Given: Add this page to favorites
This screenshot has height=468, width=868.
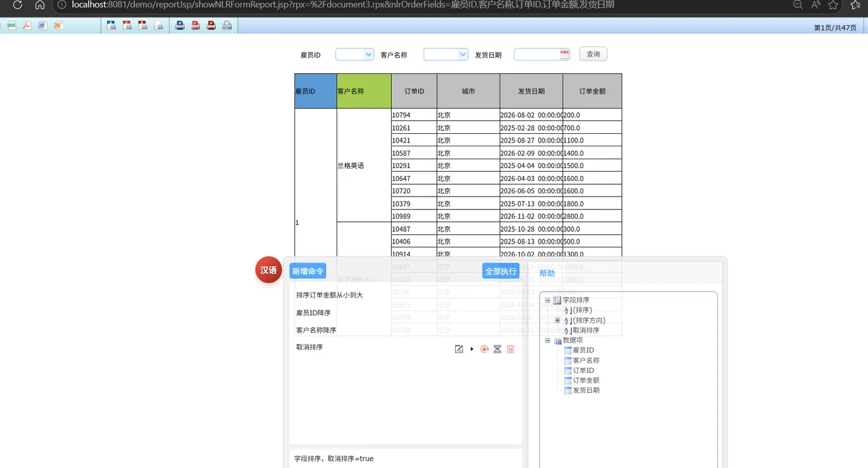Looking at the screenshot, I should 833,5.
